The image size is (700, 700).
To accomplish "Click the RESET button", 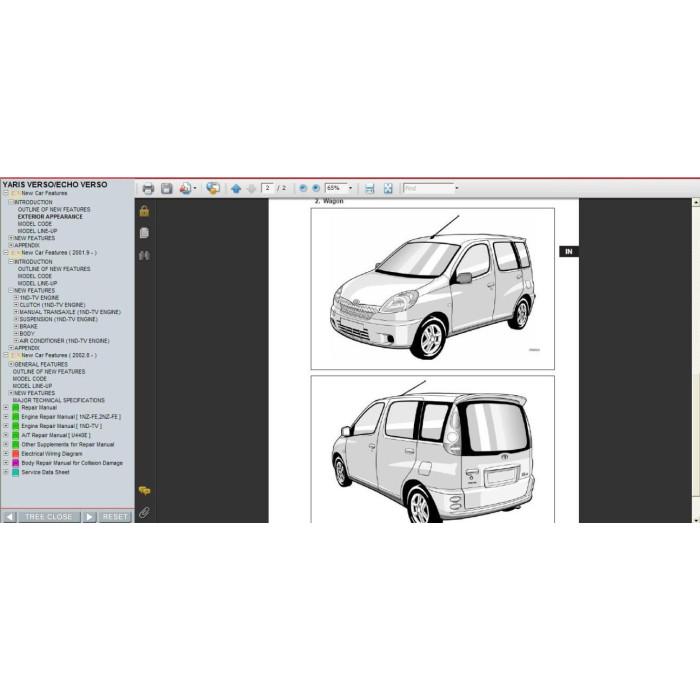I will (x=115, y=517).
